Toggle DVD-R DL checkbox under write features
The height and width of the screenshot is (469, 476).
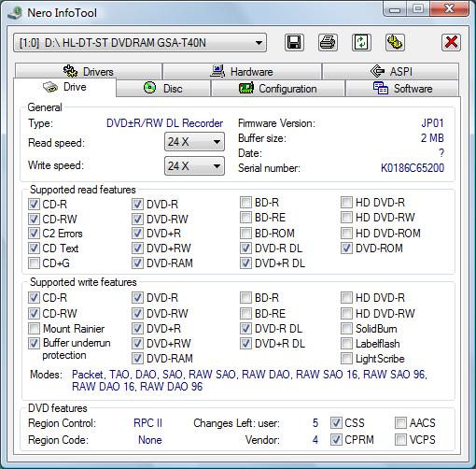(x=245, y=328)
